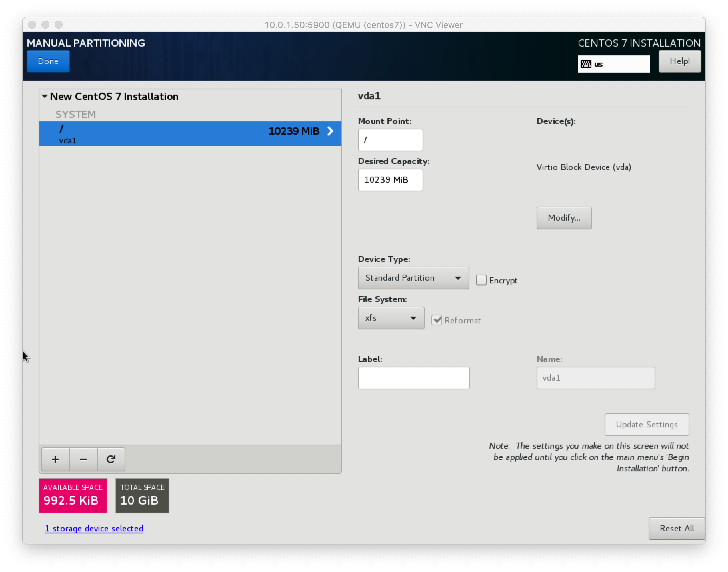This screenshot has width=728, height=572.
Task: Click the Done button
Action: [48, 61]
